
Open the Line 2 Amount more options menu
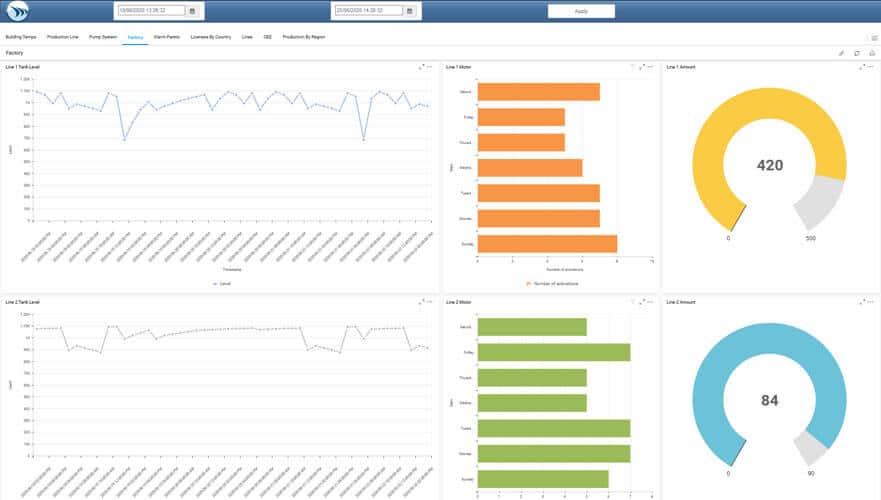pyautogui.click(x=870, y=301)
